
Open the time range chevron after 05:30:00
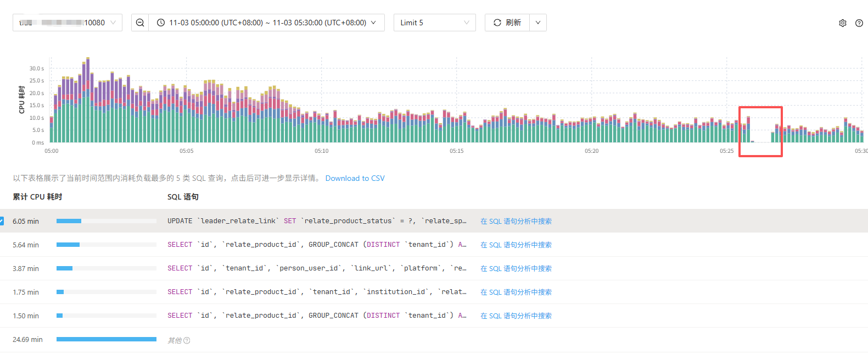click(x=373, y=23)
